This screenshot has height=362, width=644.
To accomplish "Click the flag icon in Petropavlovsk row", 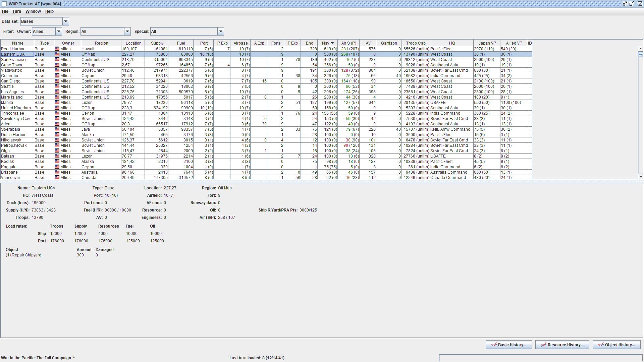I will pos(57,145).
